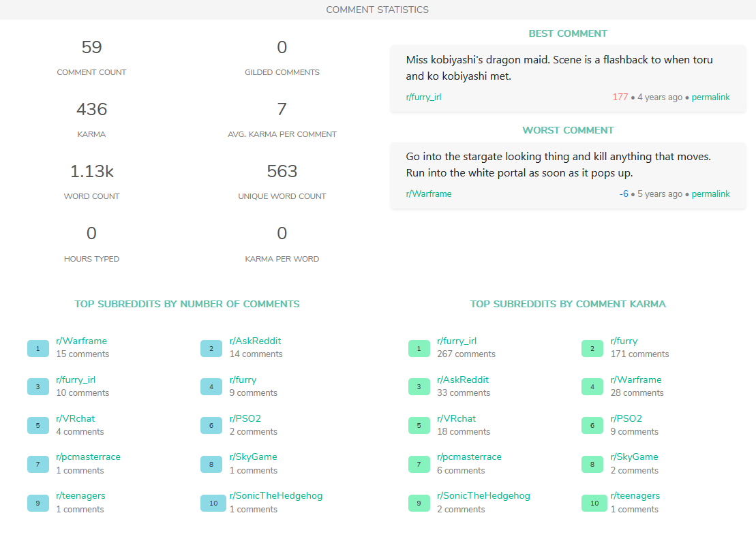Click the Worst Comment heading

568,130
